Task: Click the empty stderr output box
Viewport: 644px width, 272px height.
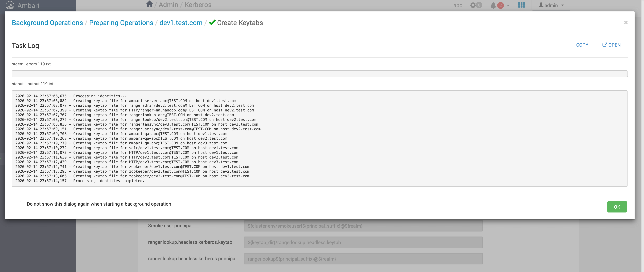Action: pos(319,74)
